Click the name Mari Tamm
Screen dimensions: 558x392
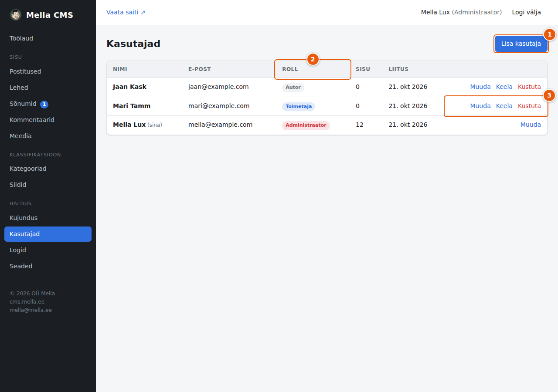[x=132, y=106]
